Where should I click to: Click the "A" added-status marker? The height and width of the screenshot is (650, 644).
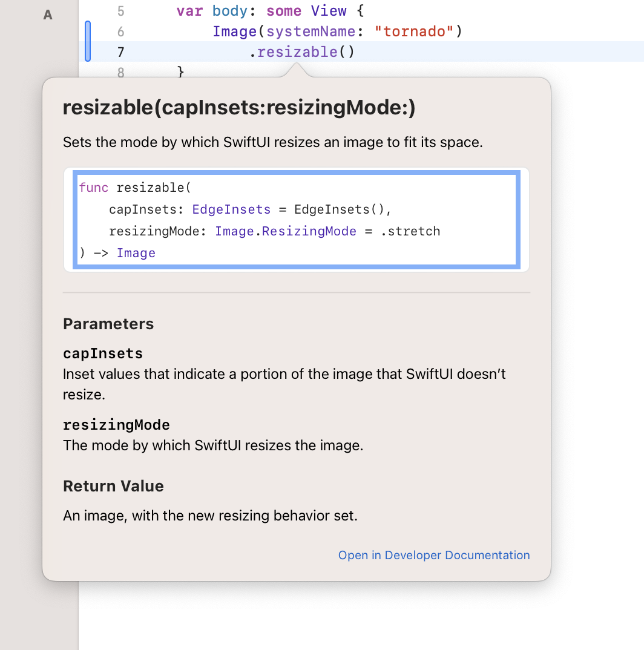click(x=48, y=15)
